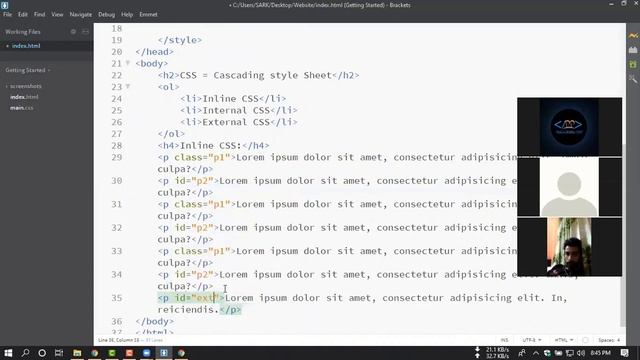Click the Live Preview lightning icon
The height and width of the screenshot is (360, 640).
633,36
